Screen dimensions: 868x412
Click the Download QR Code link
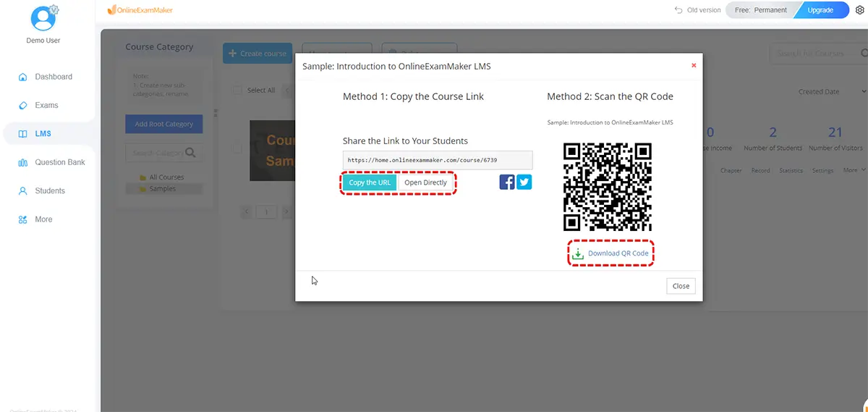(x=618, y=253)
